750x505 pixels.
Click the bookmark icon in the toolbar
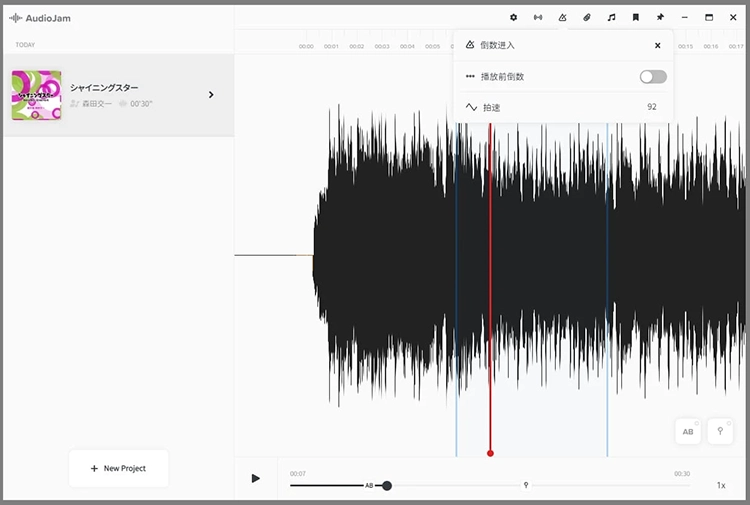635,18
